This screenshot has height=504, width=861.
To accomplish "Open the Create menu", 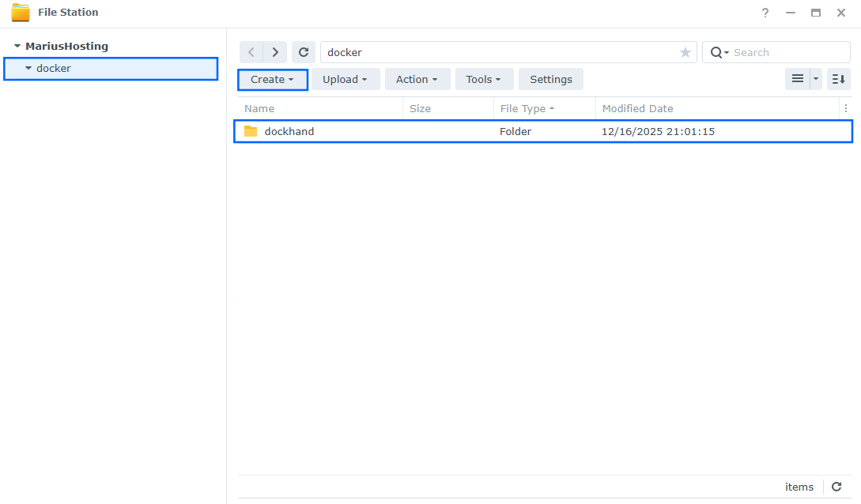I will 272,79.
